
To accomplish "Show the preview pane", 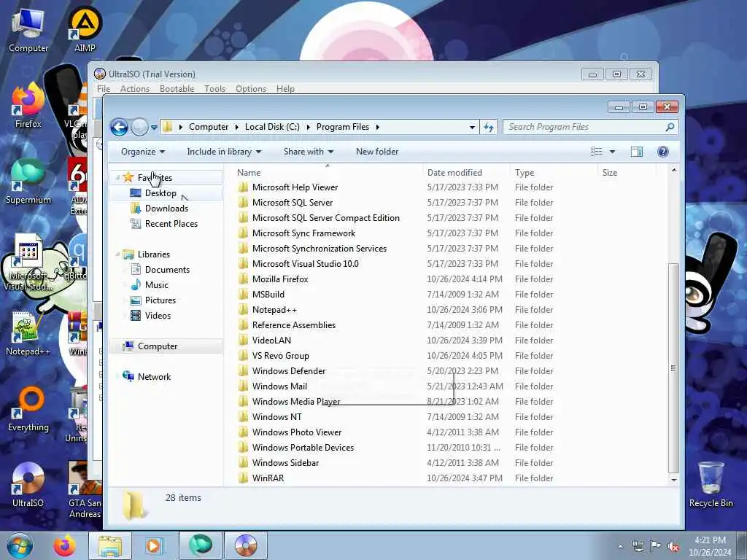I will (x=636, y=152).
